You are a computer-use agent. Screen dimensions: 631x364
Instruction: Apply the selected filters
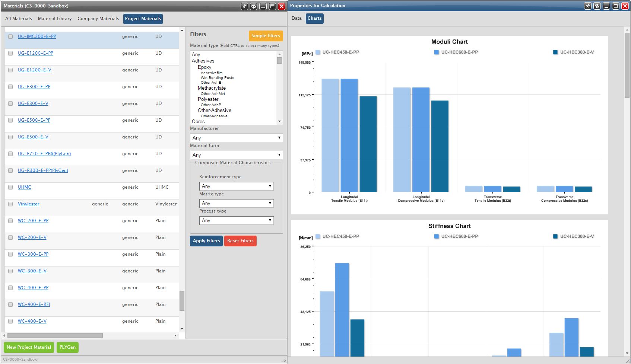[206, 241]
